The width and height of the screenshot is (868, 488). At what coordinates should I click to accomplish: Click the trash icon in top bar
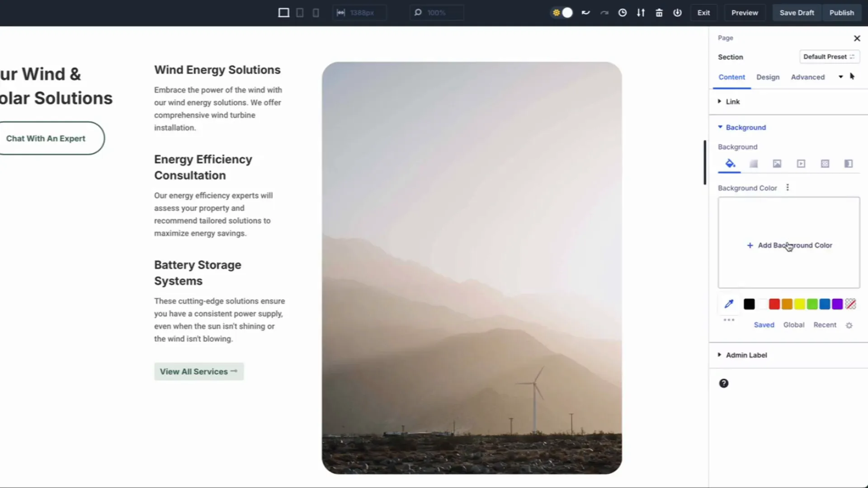[x=659, y=13]
